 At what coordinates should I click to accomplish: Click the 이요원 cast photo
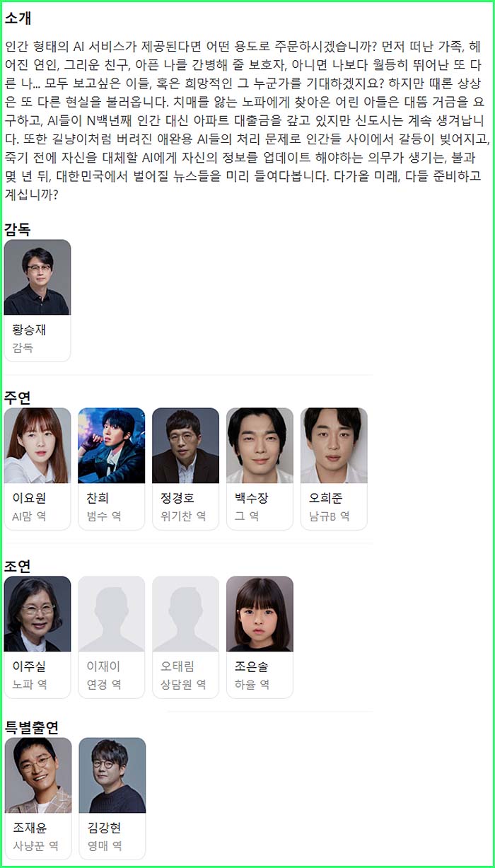point(37,446)
